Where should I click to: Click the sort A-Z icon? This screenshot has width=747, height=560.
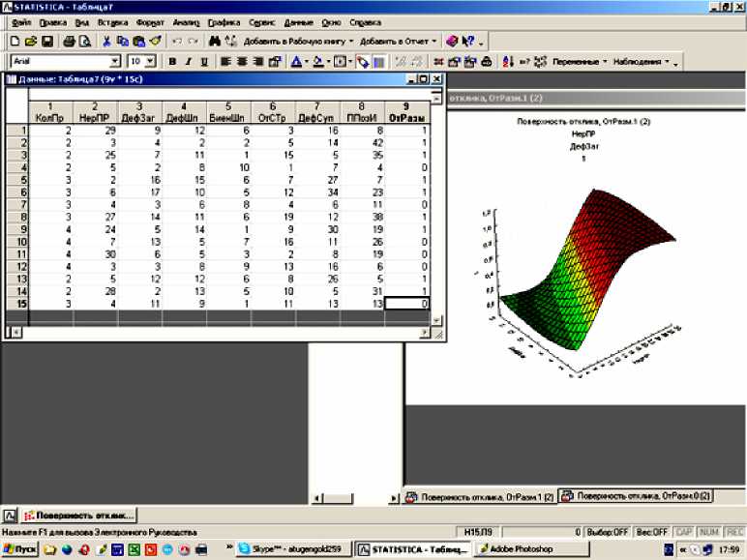(508, 62)
